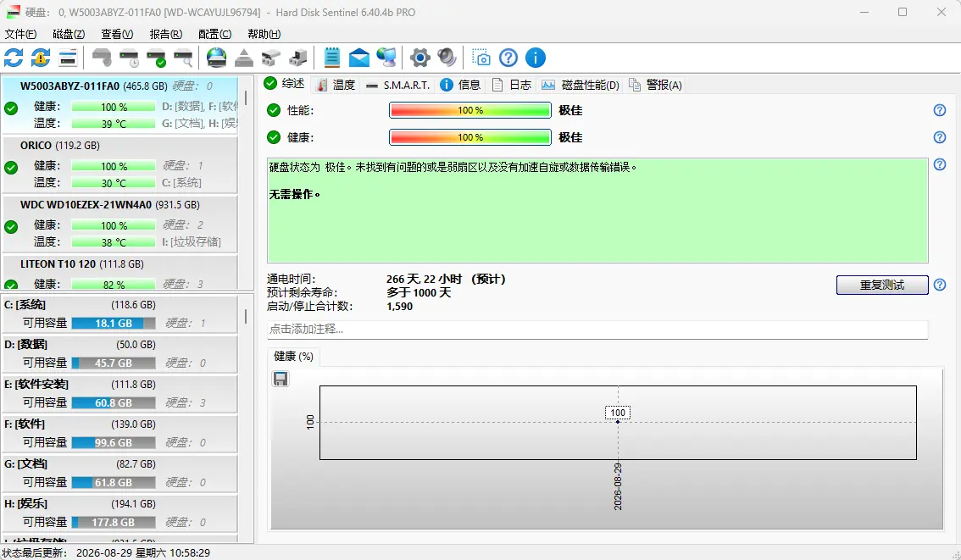The height and width of the screenshot is (560, 961).
Task: Click the open drive drawer icon
Action: (271, 58)
